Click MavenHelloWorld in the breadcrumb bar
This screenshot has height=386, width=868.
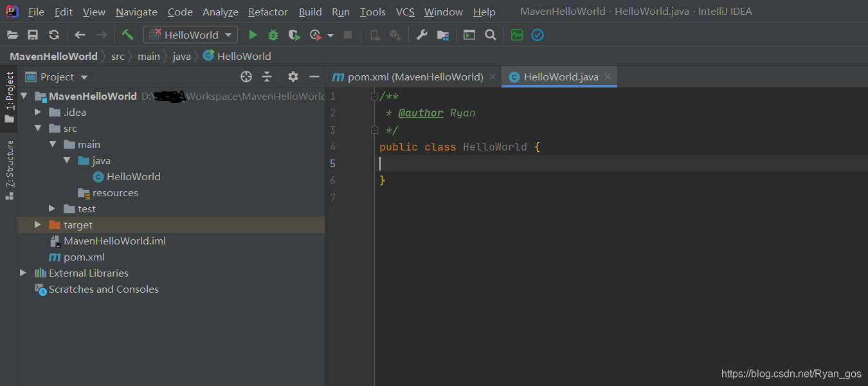click(53, 56)
